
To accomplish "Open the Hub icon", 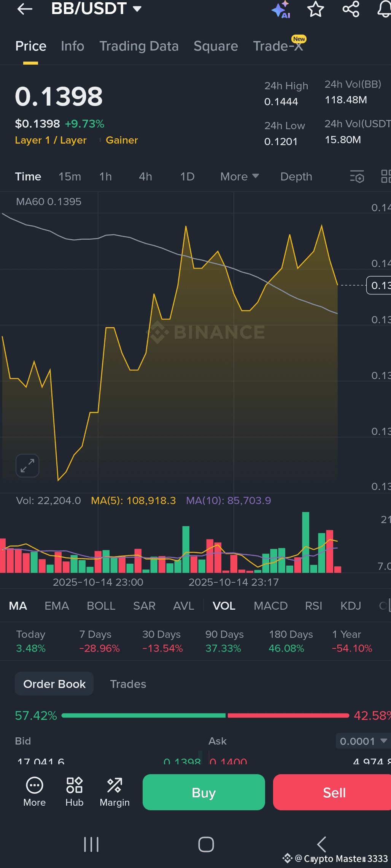I will [x=74, y=792].
